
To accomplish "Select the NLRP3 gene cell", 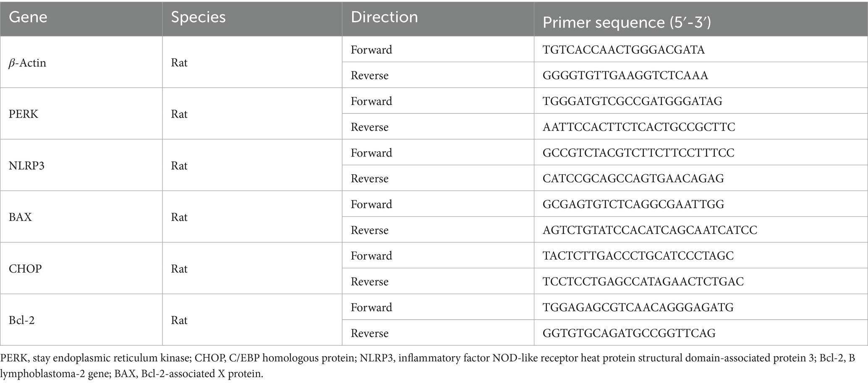I will coord(26,166).
